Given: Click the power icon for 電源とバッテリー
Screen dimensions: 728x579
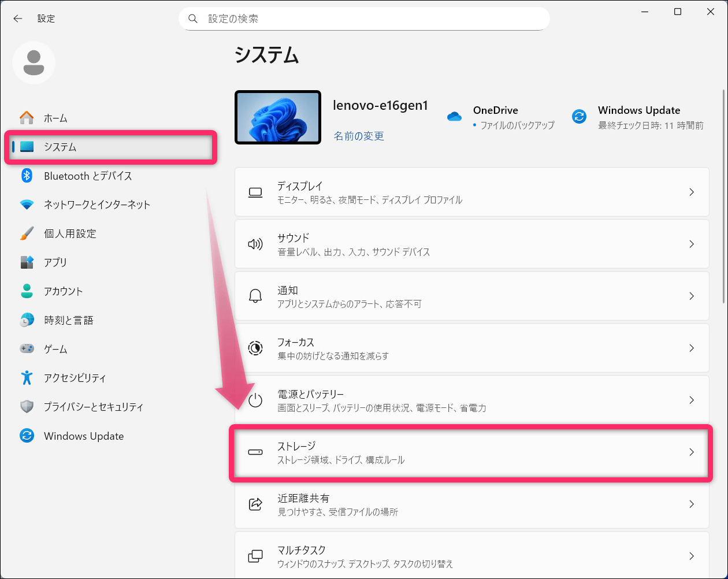Looking at the screenshot, I should (x=255, y=400).
